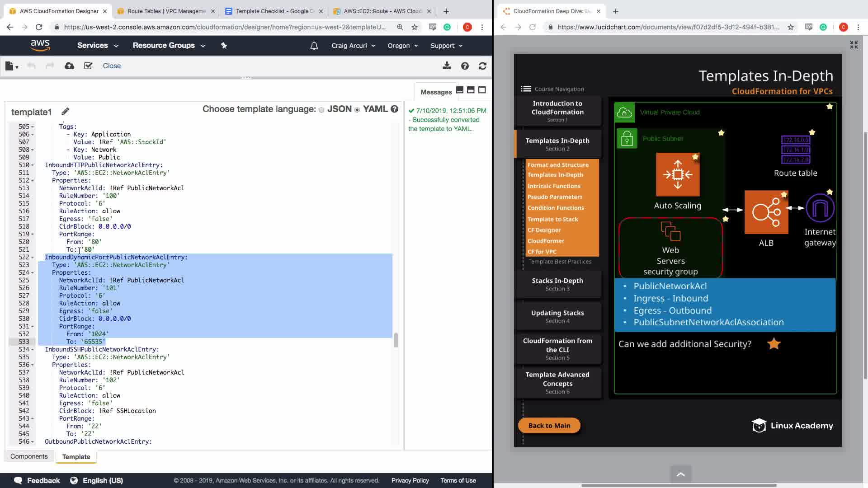Select JSON template language
Image resolution: width=868 pixels, height=488 pixels.
coord(321,110)
